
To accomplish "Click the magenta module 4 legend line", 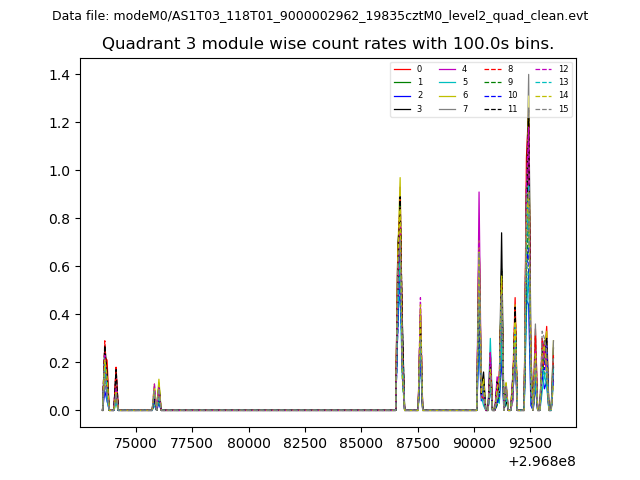I will tap(448, 69).
